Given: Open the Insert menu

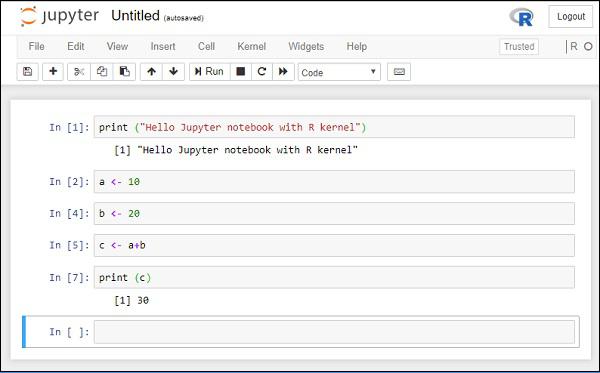Looking at the screenshot, I should pyautogui.click(x=163, y=46).
